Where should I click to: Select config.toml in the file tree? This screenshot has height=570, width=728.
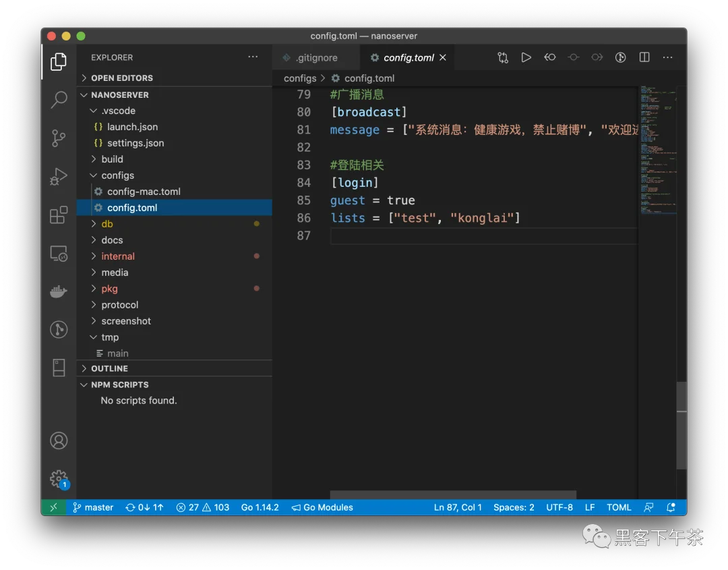coord(175,208)
